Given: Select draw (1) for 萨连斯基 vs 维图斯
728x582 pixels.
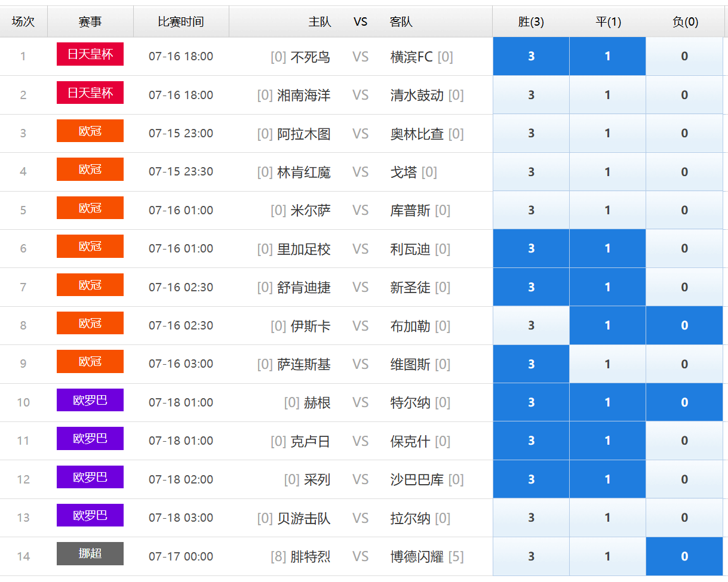Looking at the screenshot, I should (607, 364).
